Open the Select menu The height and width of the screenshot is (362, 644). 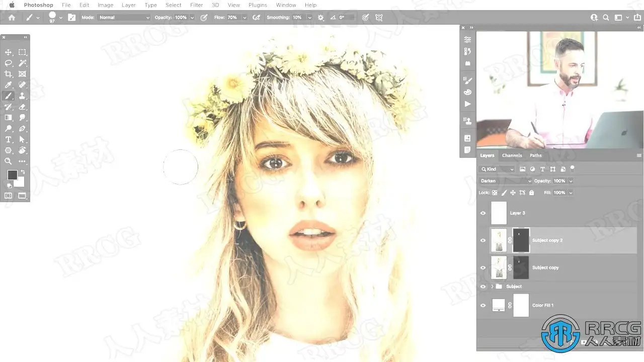point(174,5)
